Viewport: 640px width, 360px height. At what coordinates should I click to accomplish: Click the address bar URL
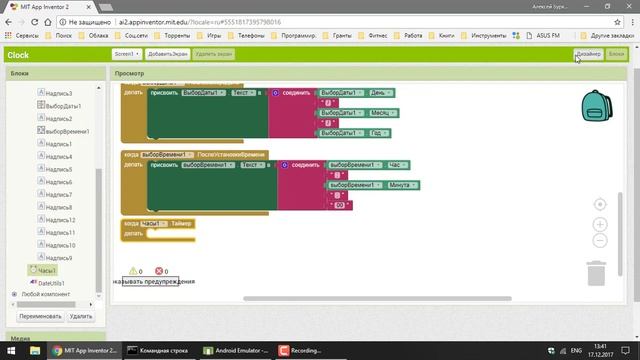tap(200, 22)
